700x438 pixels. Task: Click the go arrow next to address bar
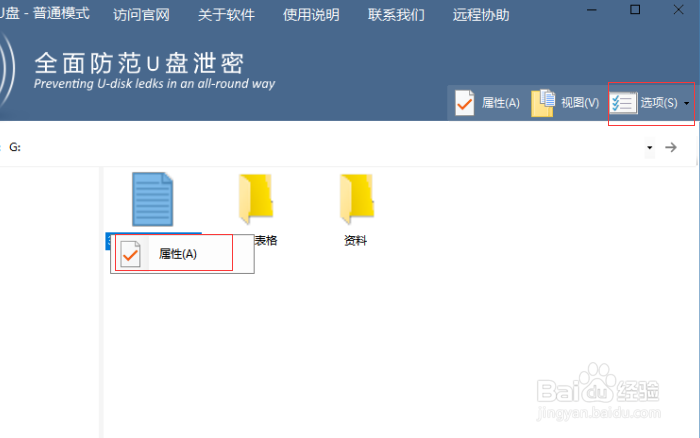[x=671, y=147]
